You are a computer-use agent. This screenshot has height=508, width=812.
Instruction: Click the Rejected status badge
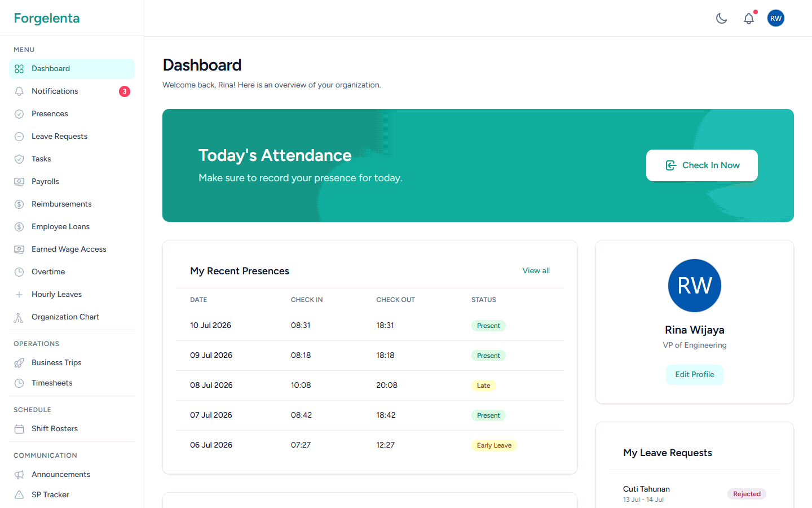(x=747, y=494)
